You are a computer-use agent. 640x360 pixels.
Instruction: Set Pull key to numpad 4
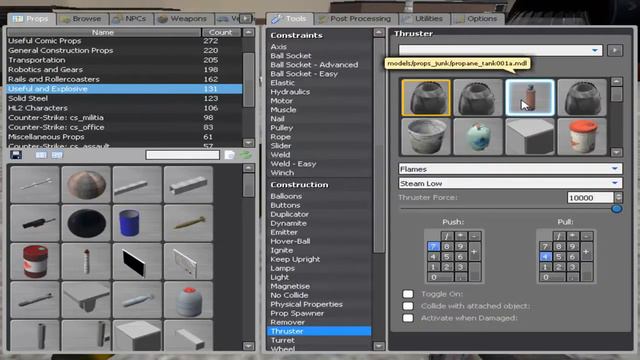point(545,256)
